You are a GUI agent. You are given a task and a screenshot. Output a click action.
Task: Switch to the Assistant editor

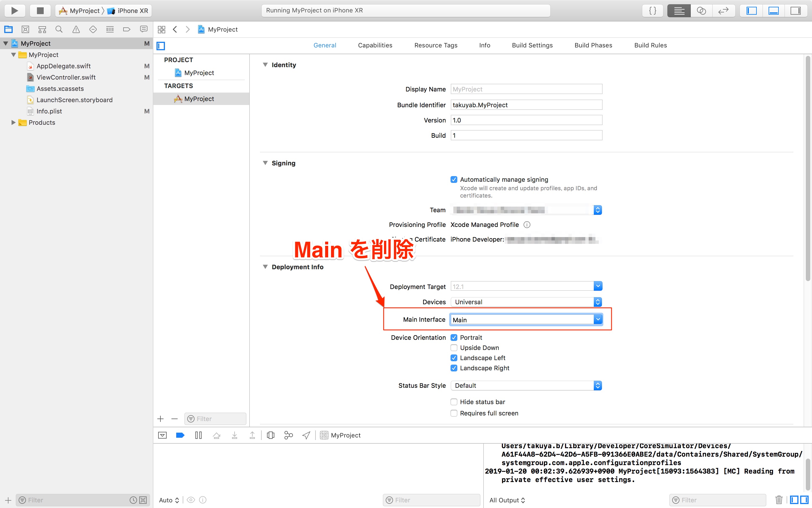click(701, 11)
